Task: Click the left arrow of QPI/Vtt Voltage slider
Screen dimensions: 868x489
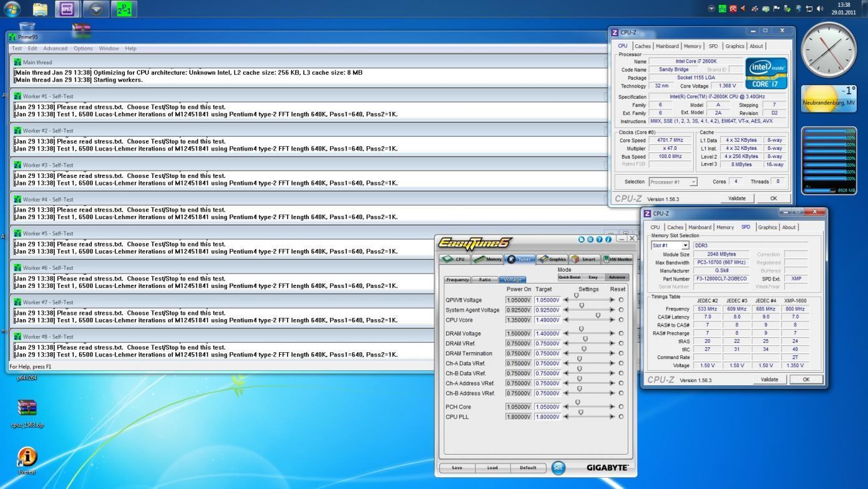Action: point(567,300)
